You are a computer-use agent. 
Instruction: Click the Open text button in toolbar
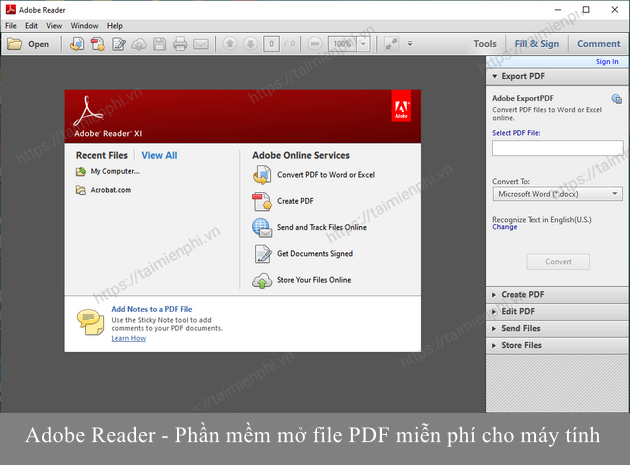click(39, 44)
